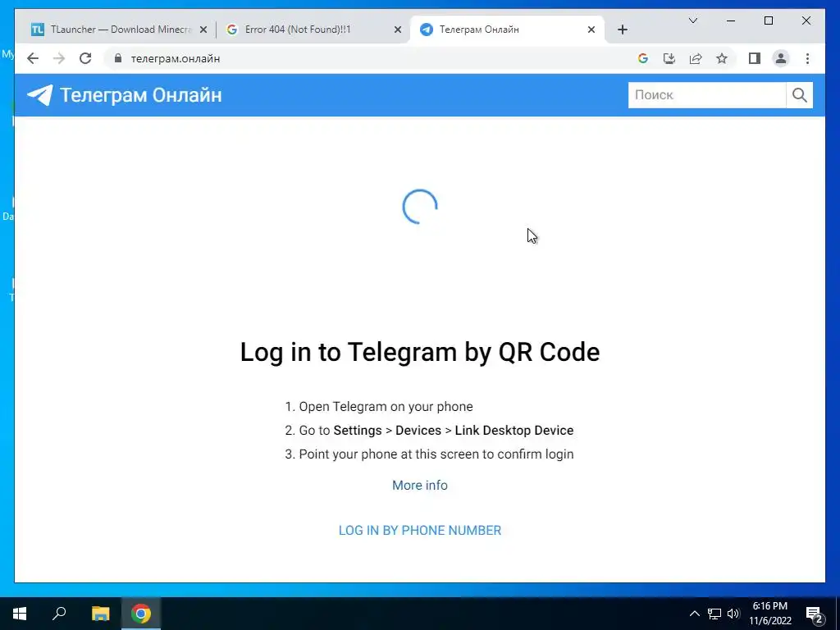
Task: Go back with the browser back arrow
Action: 33,58
